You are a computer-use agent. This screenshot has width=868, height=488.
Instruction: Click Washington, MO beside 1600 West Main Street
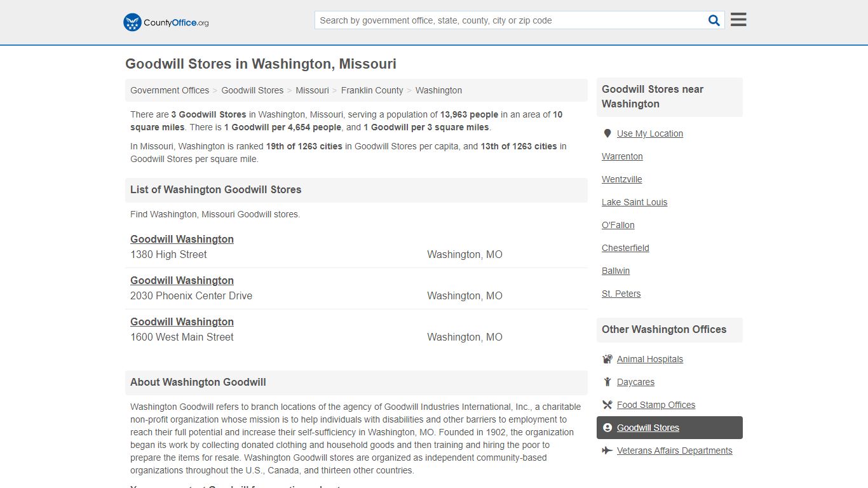(x=465, y=337)
